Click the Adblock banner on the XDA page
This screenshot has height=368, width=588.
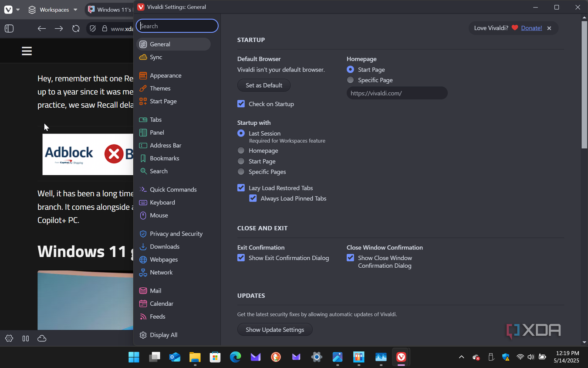88,154
